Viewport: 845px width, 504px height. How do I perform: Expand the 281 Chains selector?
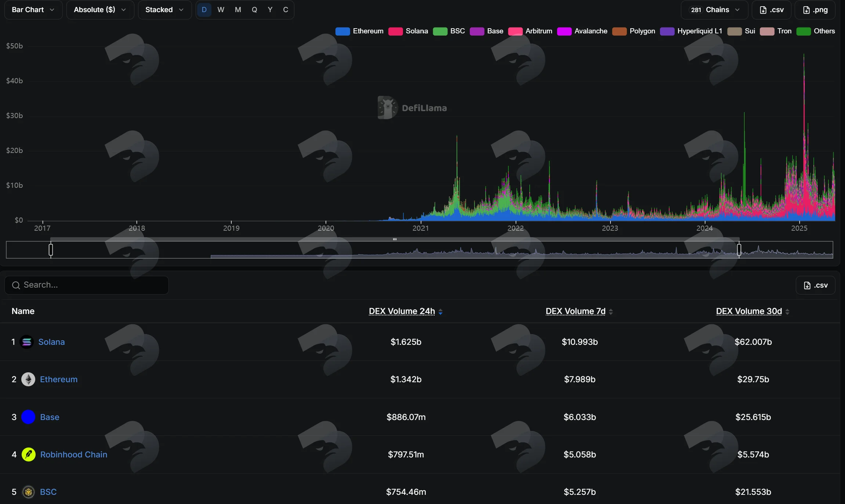coord(714,10)
